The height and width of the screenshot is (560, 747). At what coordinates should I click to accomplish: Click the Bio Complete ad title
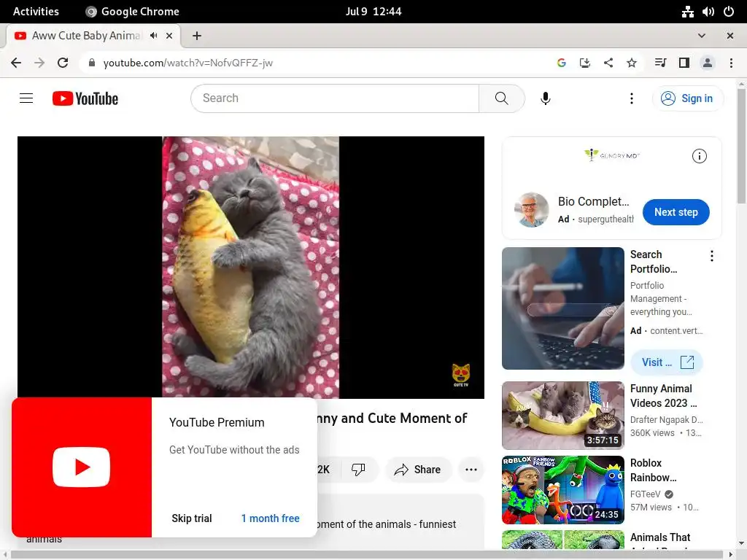[594, 201]
